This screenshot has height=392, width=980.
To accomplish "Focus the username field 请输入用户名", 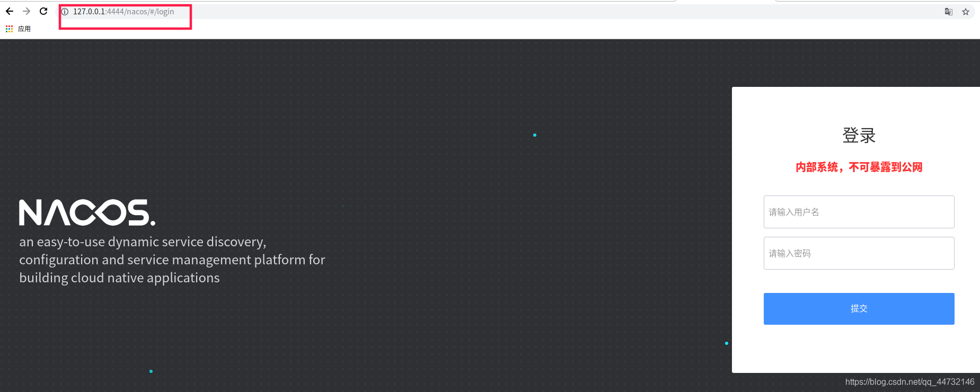I will 859,212.
